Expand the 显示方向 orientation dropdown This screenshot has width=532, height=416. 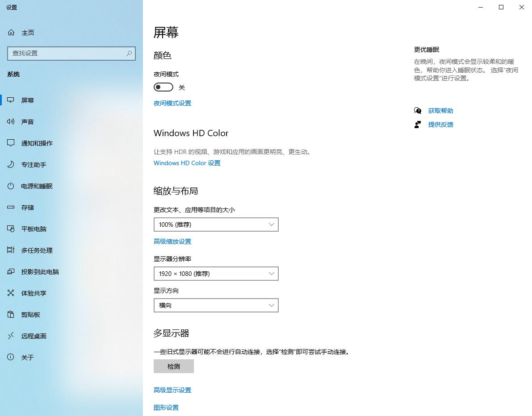point(216,305)
